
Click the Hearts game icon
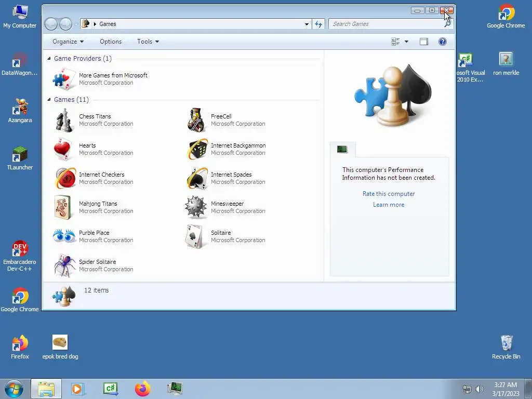(63, 149)
